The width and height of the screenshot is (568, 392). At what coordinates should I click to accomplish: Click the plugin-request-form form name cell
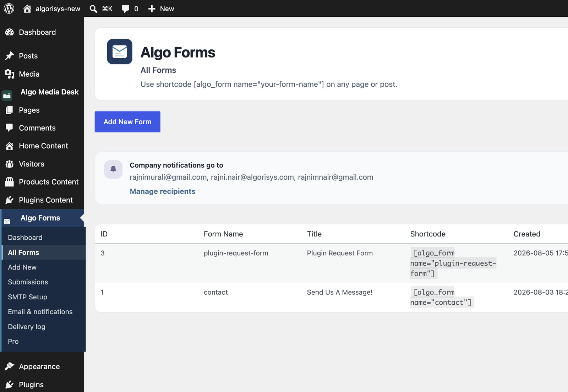point(236,253)
